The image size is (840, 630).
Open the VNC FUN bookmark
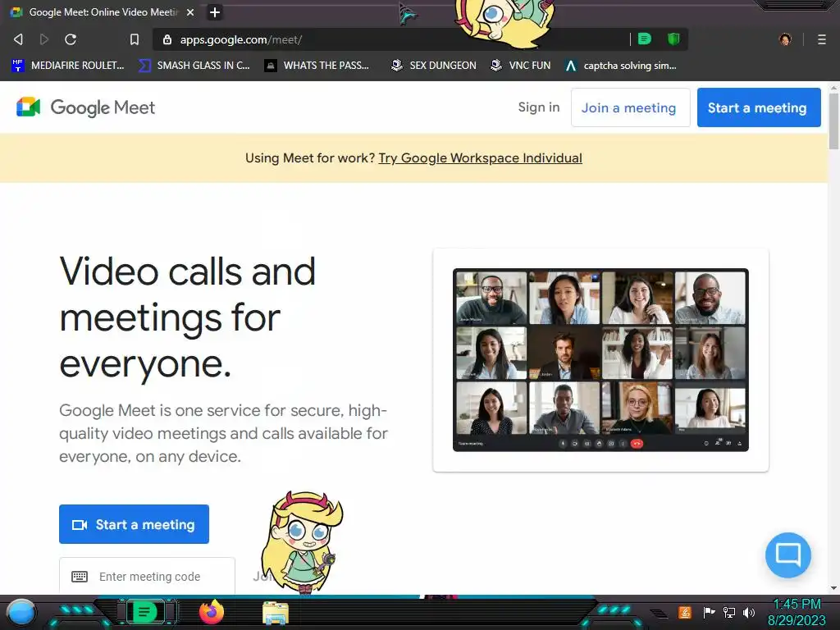click(x=521, y=66)
